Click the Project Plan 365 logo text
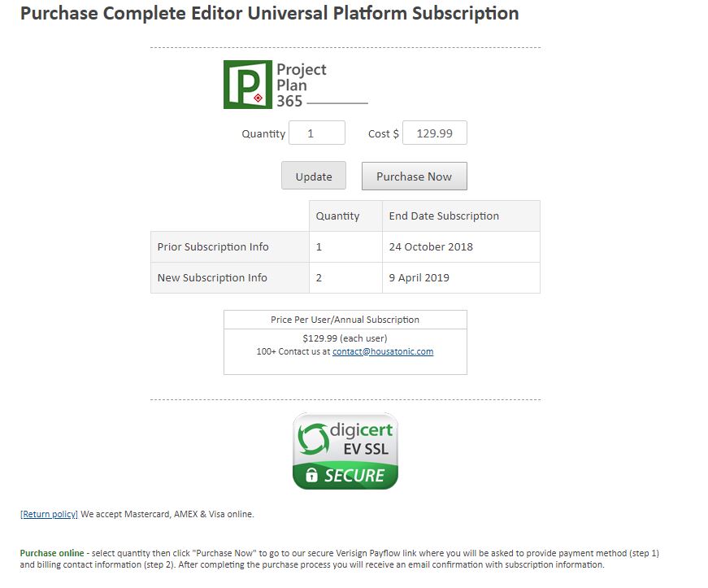This screenshot has height=588, width=708. click(302, 85)
